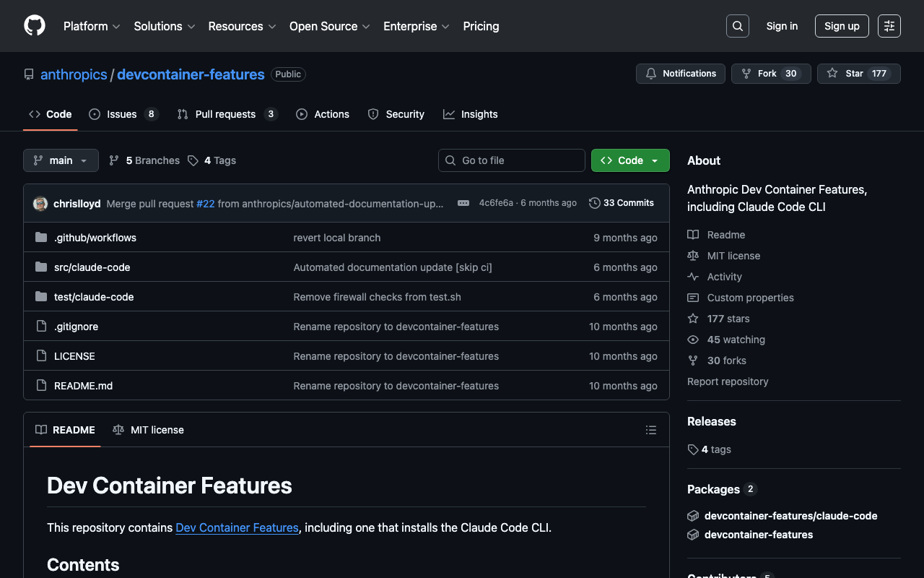
Task: Switch to the Pull requests tab
Action: pos(226,114)
